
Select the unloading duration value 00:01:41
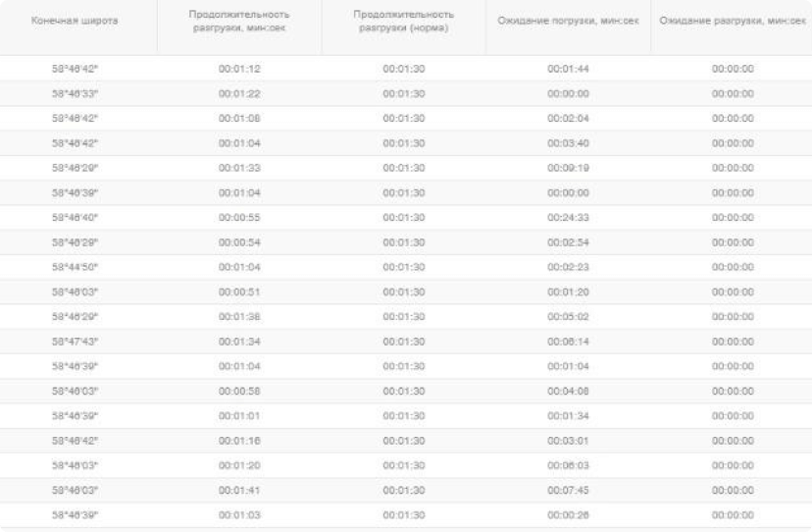point(239,490)
